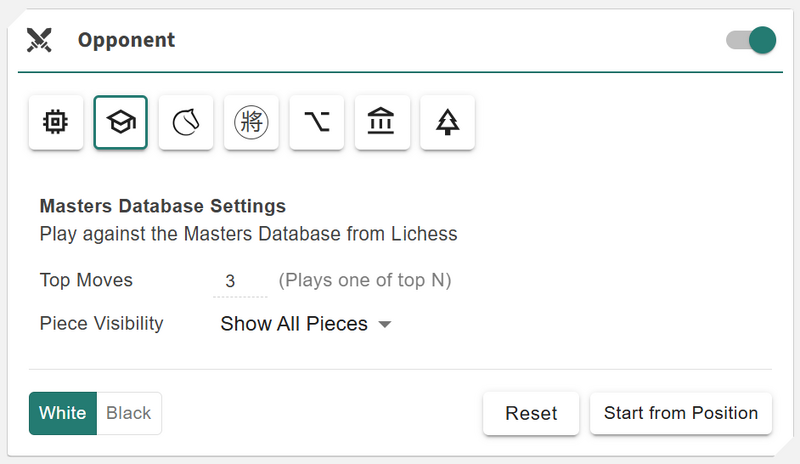Image resolution: width=800 pixels, height=464 pixels.
Task: Select the pine tree opponent icon
Action: pyautogui.click(x=447, y=123)
